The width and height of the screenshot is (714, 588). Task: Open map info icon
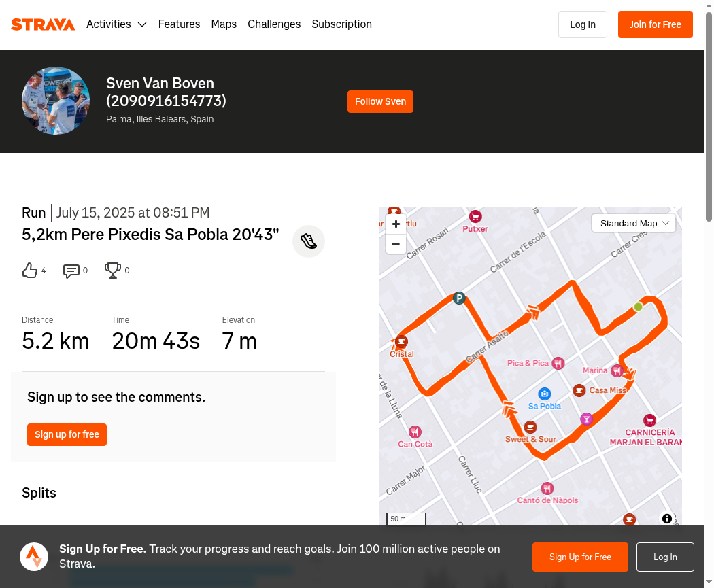(x=666, y=519)
